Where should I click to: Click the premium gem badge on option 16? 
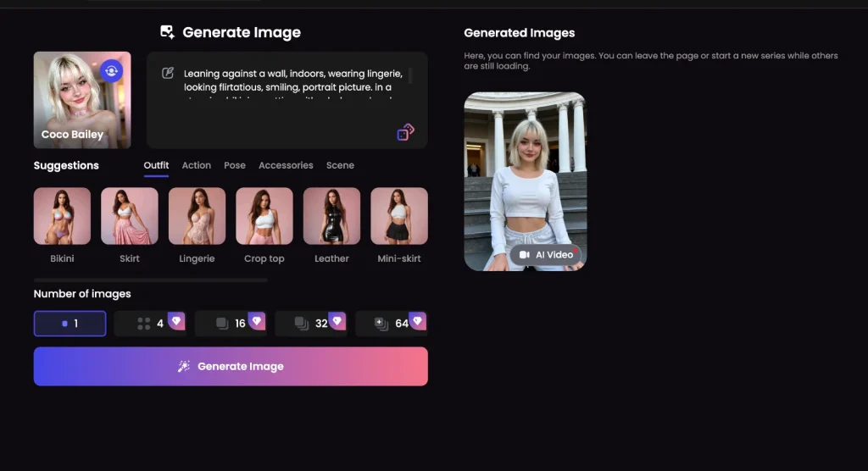pyautogui.click(x=257, y=320)
